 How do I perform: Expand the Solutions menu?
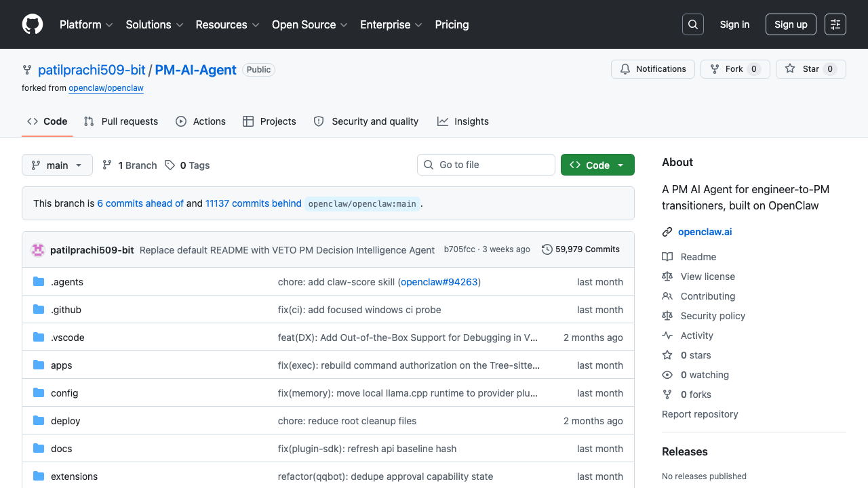(155, 24)
